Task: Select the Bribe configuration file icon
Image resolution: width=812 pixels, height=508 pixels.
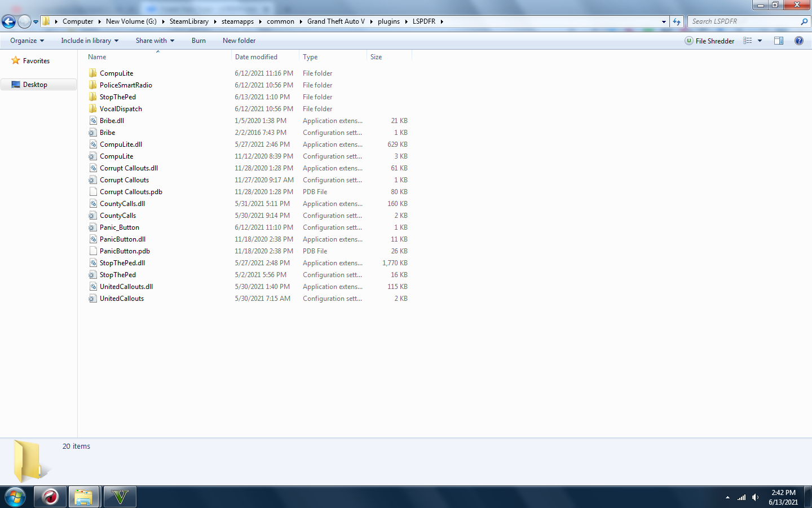Action: 93,133
